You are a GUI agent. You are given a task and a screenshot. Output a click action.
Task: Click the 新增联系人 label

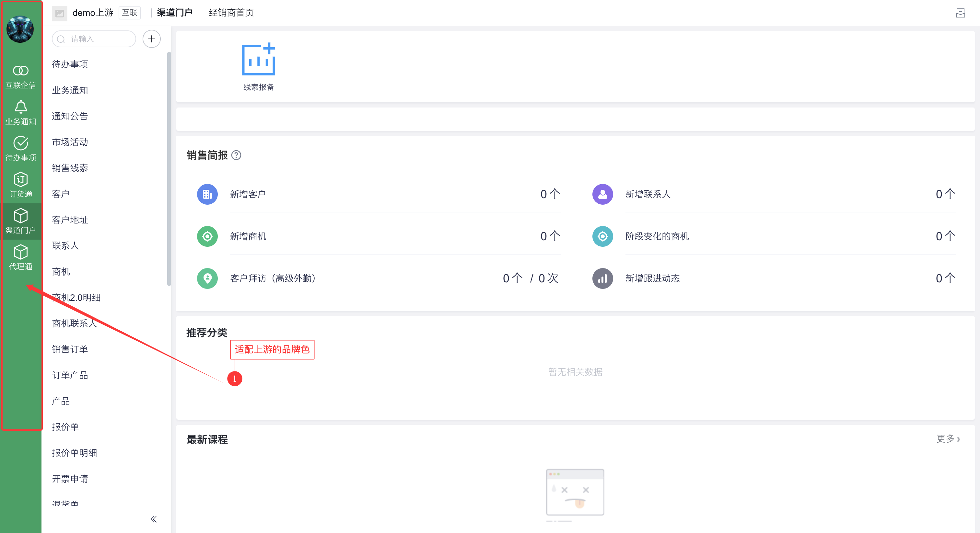648,194
